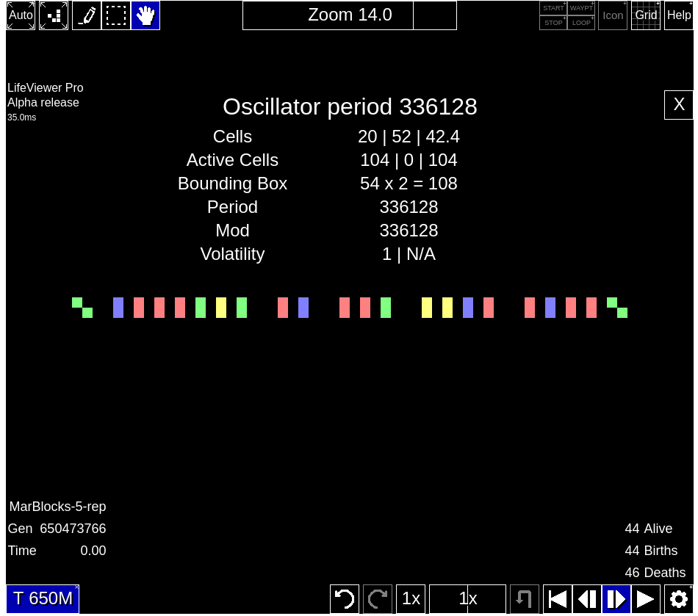Select the Pan hand tool
The width and height of the screenshot is (698, 616).
145,15
